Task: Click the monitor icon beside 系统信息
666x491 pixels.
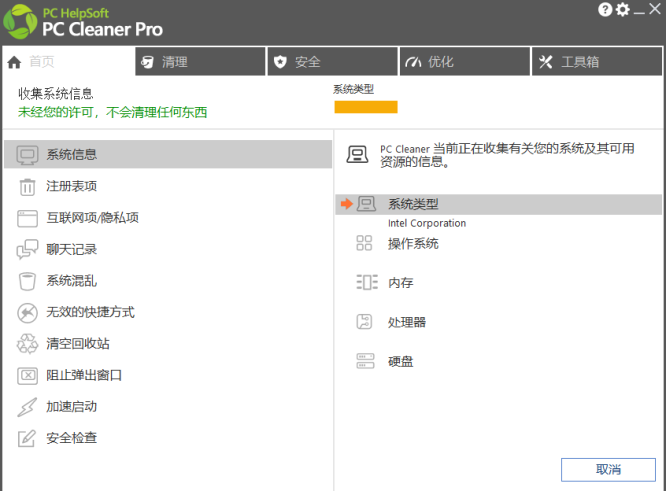Action: tap(27, 155)
